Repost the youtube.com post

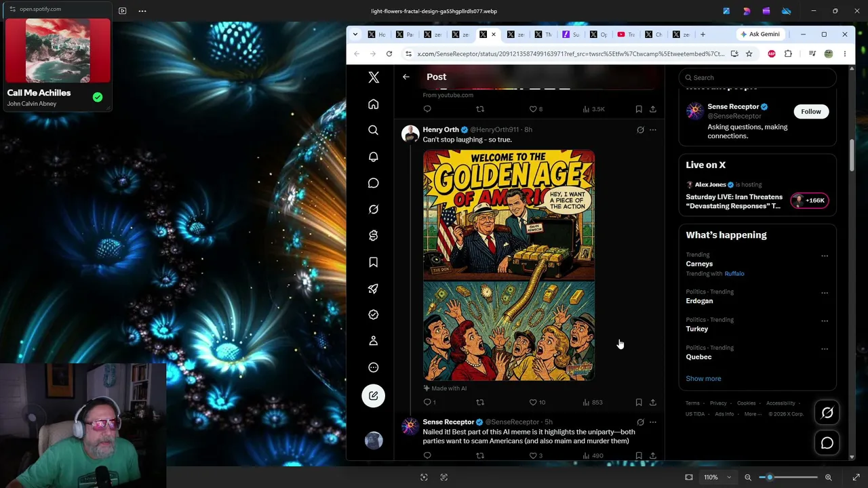pos(480,109)
